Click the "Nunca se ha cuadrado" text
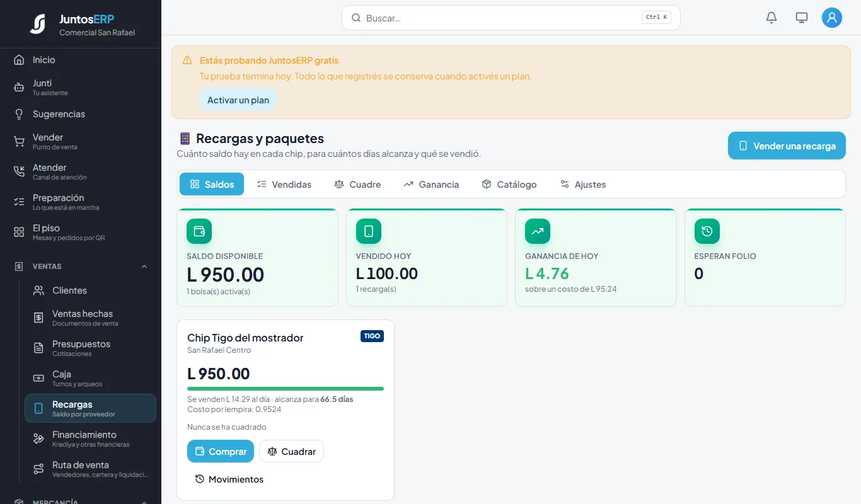Viewport: 861px width, 504px height. click(227, 427)
